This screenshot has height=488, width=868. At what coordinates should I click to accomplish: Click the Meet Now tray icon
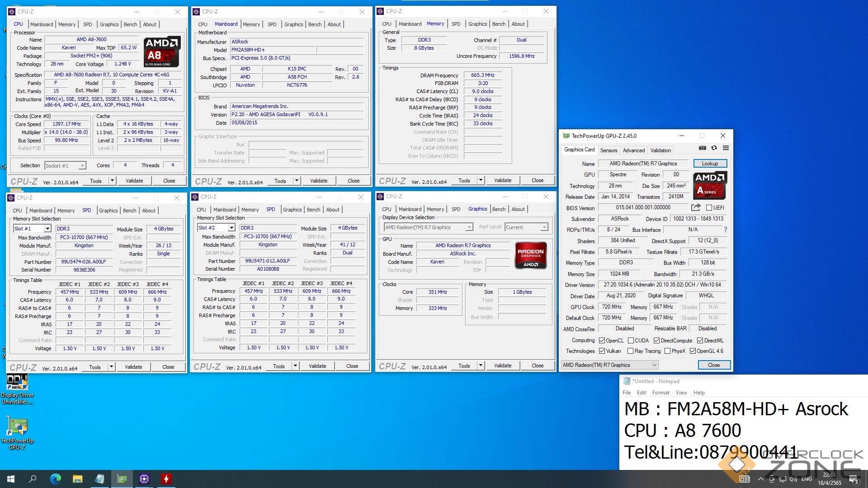coord(772,479)
